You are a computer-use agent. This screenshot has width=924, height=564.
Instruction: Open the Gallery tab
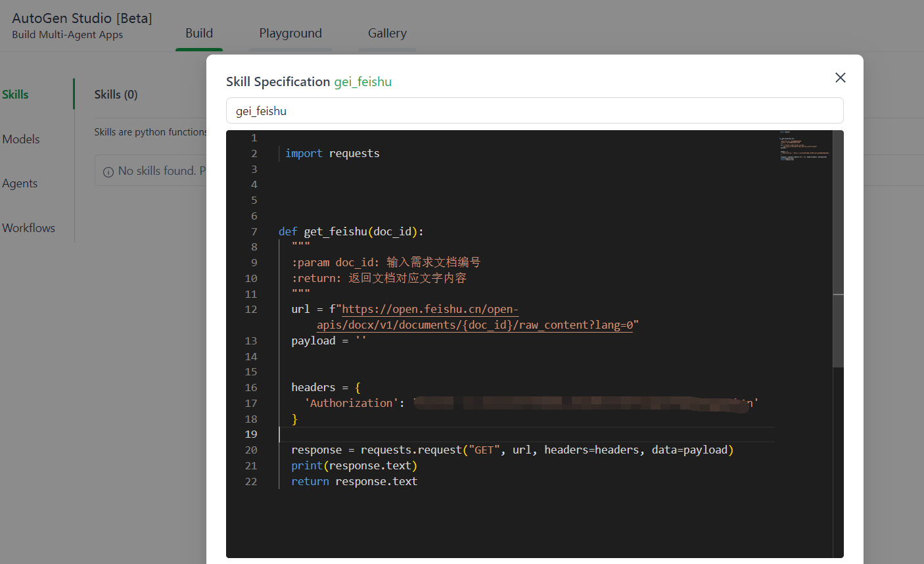(x=387, y=34)
